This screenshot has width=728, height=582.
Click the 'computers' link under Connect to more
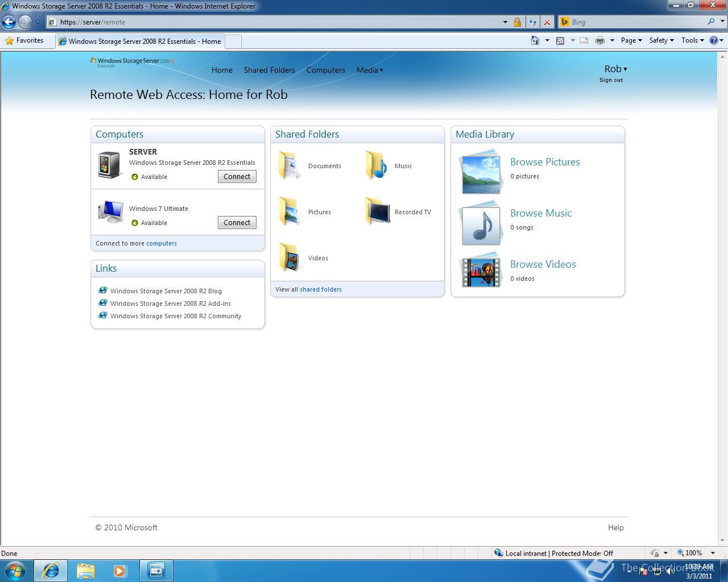coord(162,243)
